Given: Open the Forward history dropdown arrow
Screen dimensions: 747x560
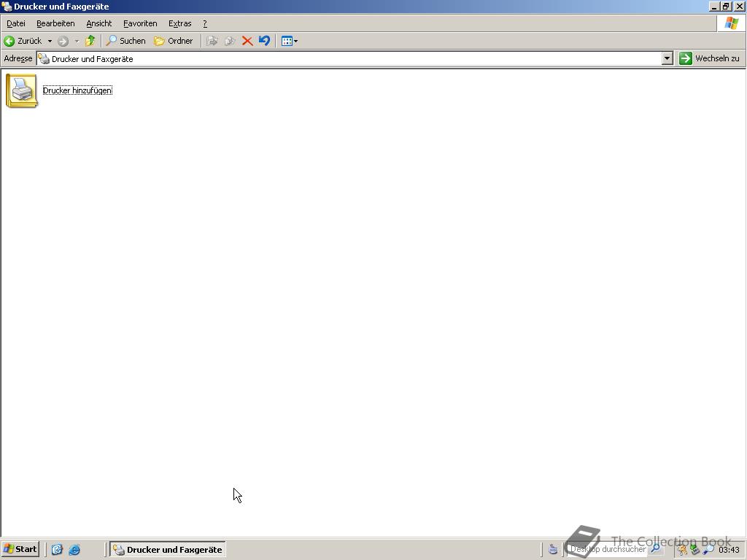Looking at the screenshot, I should tap(77, 42).
